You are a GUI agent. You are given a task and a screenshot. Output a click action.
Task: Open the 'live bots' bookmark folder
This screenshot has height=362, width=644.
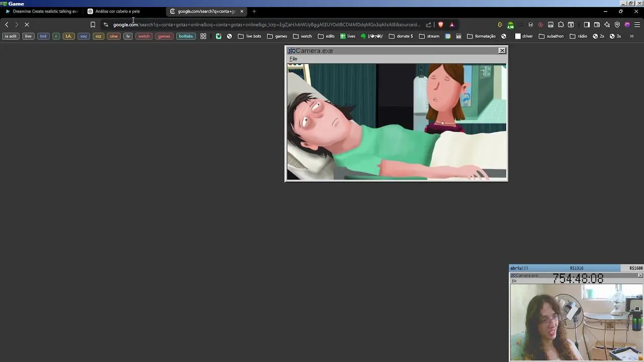coord(250,36)
